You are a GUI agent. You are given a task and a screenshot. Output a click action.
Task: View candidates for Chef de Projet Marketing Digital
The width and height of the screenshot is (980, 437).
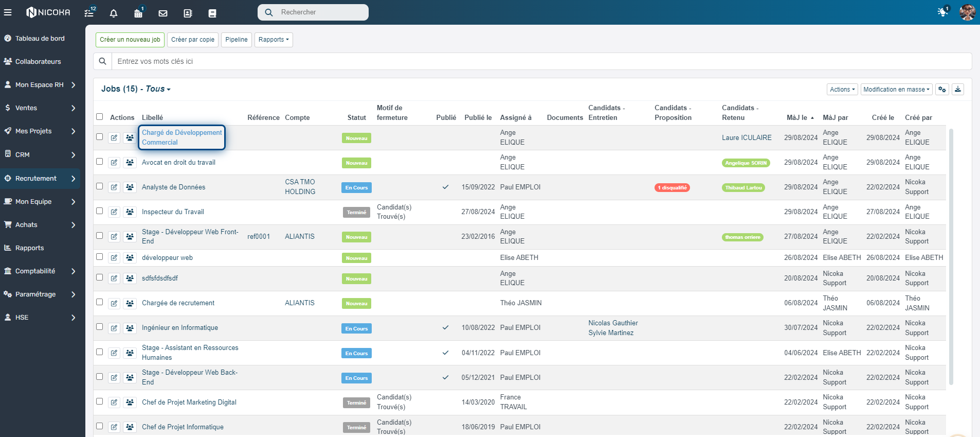130,403
